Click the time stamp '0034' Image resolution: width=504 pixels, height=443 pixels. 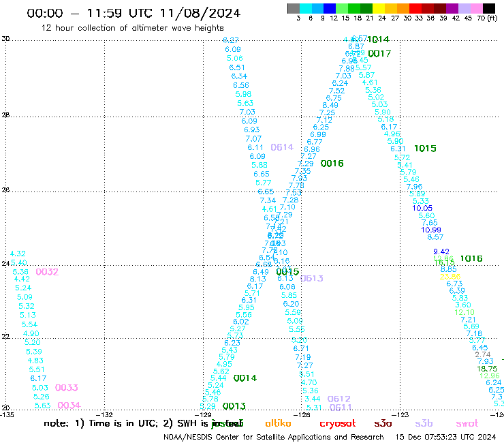(69, 406)
